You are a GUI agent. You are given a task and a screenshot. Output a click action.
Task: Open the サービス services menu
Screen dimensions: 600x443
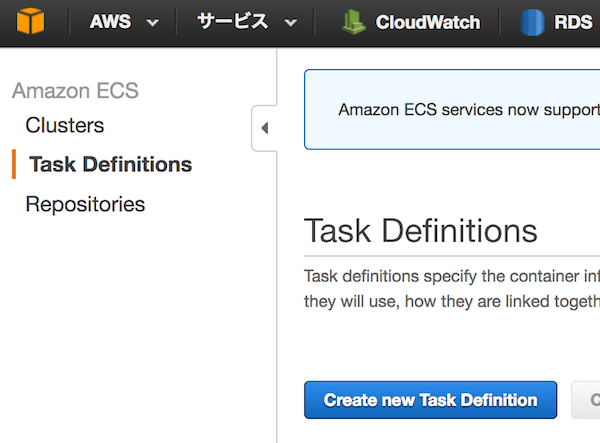pos(232,21)
